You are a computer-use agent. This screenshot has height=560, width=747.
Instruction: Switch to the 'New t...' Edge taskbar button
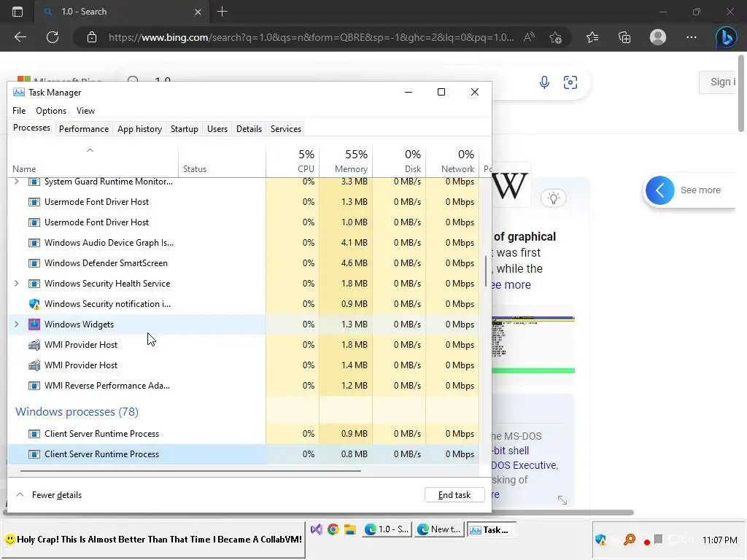click(439, 529)
